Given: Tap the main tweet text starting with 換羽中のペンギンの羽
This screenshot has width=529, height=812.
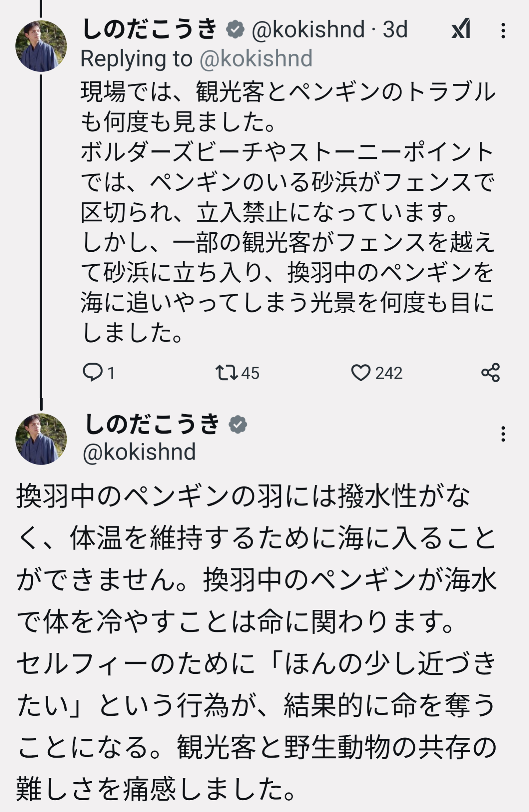Looking at the screenshot, I should [x=256, y=641].
